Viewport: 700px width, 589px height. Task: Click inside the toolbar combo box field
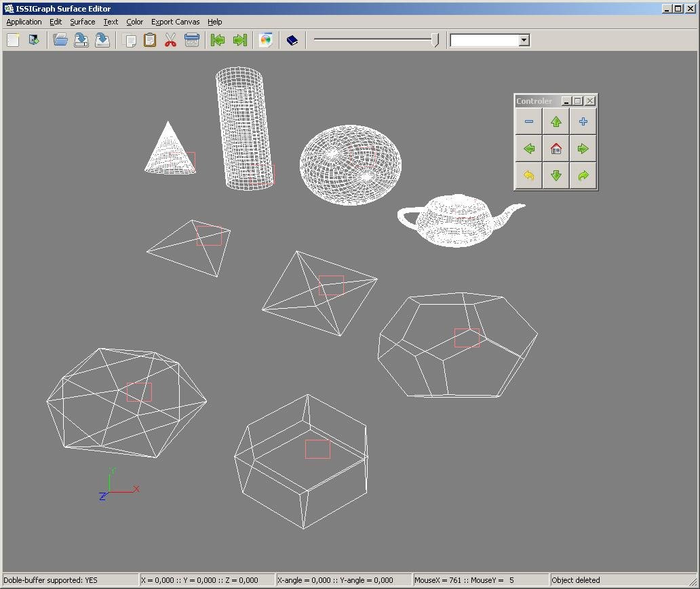[x=485, y=40]
